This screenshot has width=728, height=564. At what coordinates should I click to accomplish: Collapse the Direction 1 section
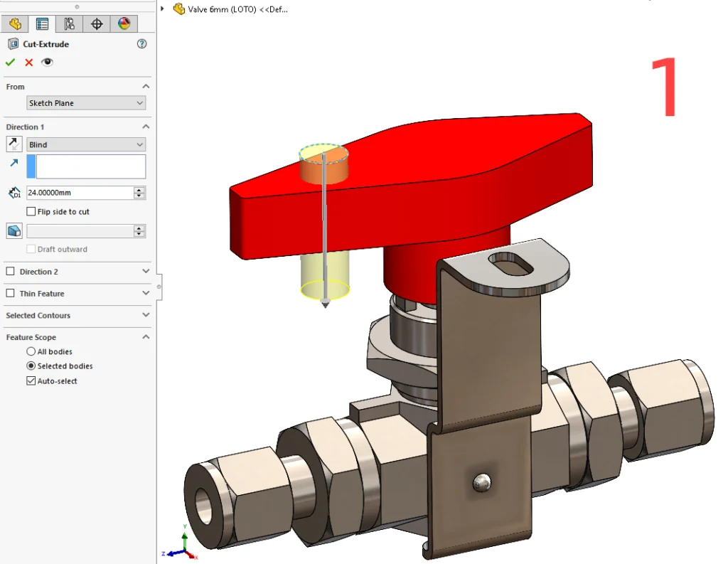(146, 127)
